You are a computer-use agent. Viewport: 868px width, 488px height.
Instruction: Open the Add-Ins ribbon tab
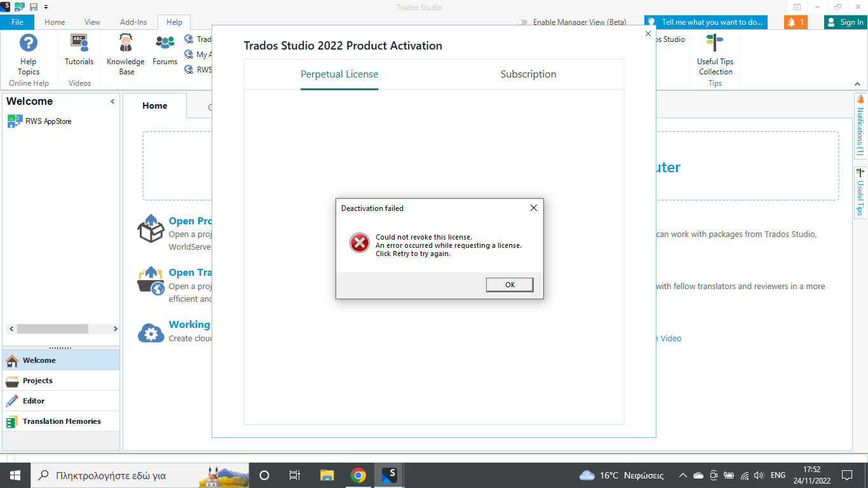point(133,22)
